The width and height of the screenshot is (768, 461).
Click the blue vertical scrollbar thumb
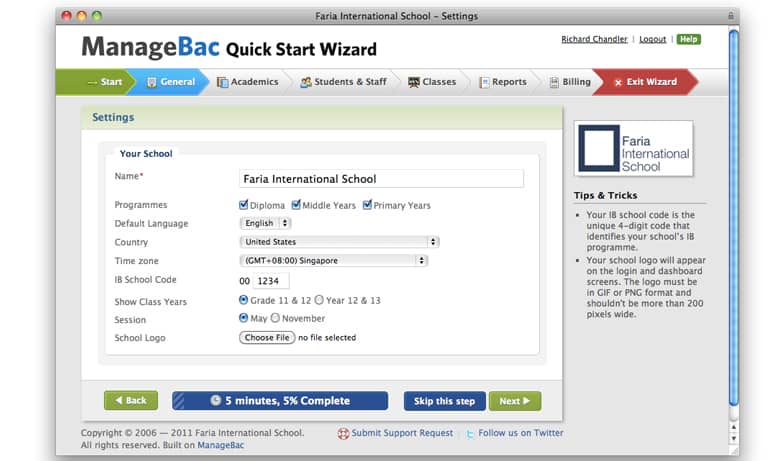(x=733, y=218)
